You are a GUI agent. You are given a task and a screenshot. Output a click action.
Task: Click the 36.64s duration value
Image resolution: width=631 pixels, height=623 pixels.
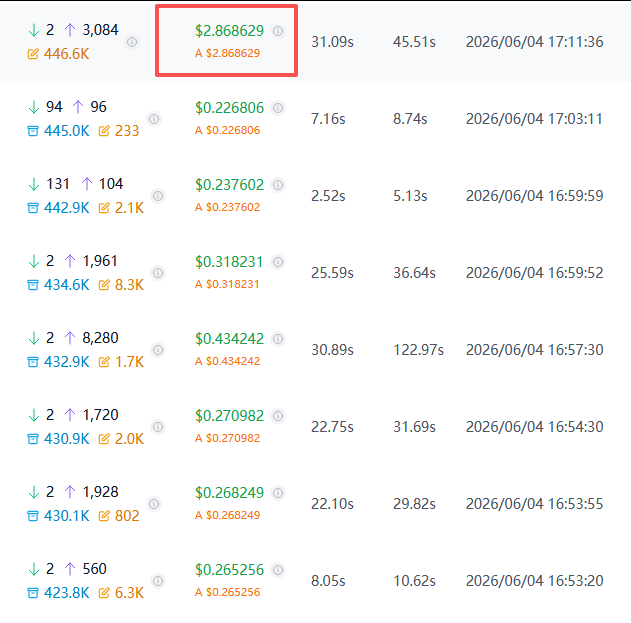(414, 273)
